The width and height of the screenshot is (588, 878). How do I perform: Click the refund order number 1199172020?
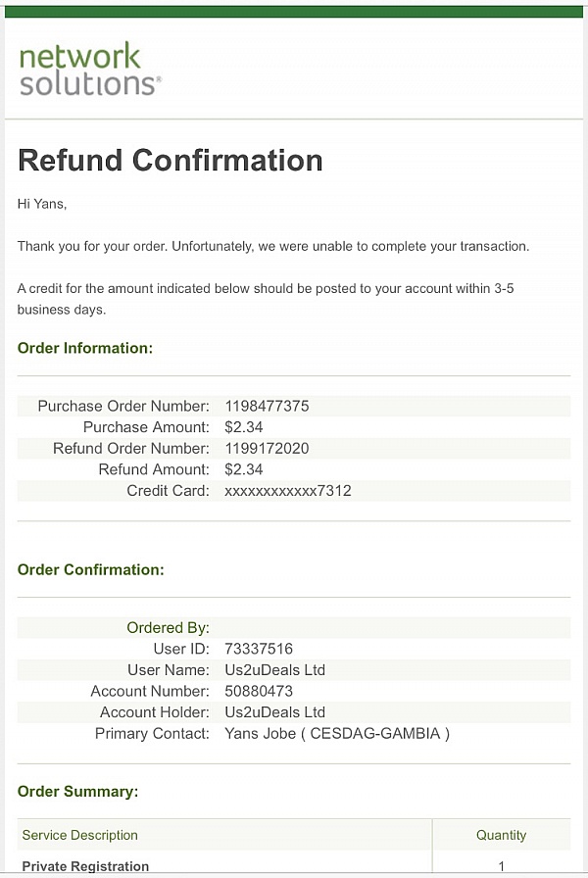tap(267, 449)
